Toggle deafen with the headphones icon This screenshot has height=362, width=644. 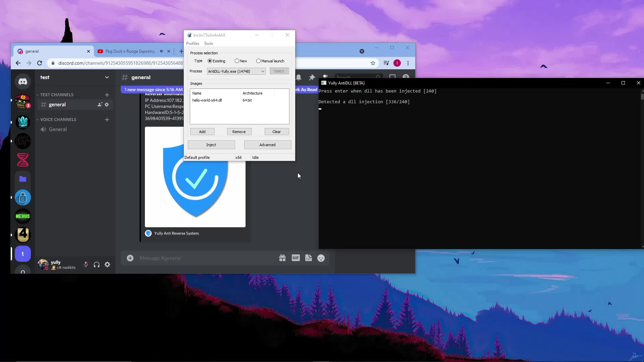[97, 264]
